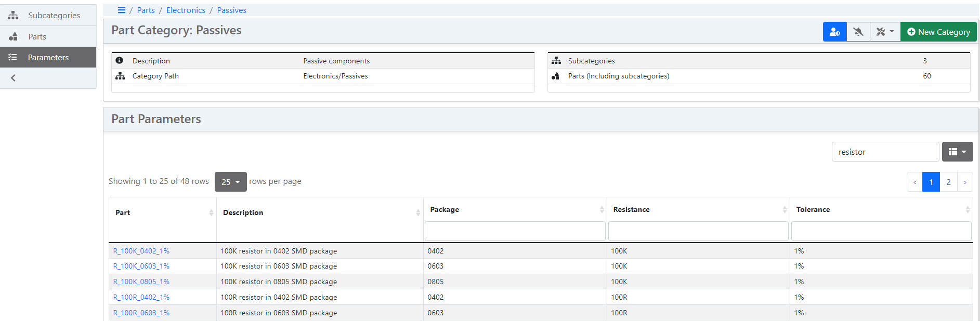This screenshot has width=980, height=321.
Task: Collapse the sidebar with left chevron
Action: tap(14, 78)
